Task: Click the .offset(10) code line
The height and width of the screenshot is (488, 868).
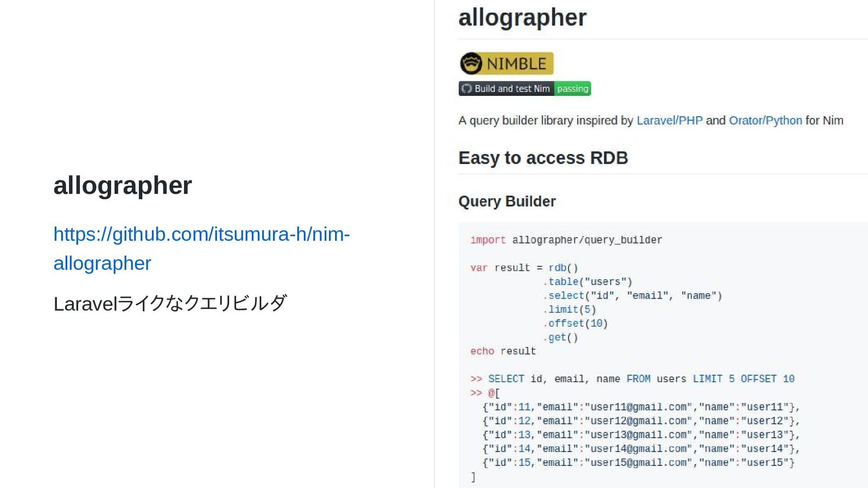Action: (x=576, y=324)
